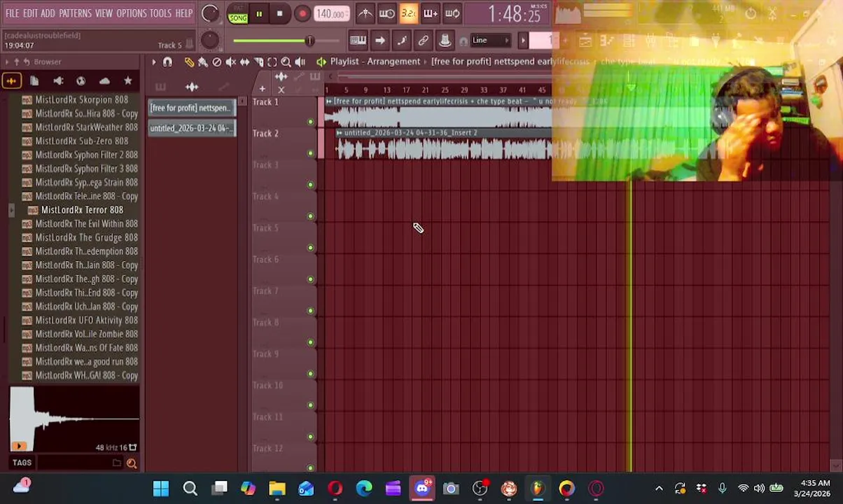843x504 pixels.
Task: Open Discord from the Windows taskbar
Action: pos(422,488)
